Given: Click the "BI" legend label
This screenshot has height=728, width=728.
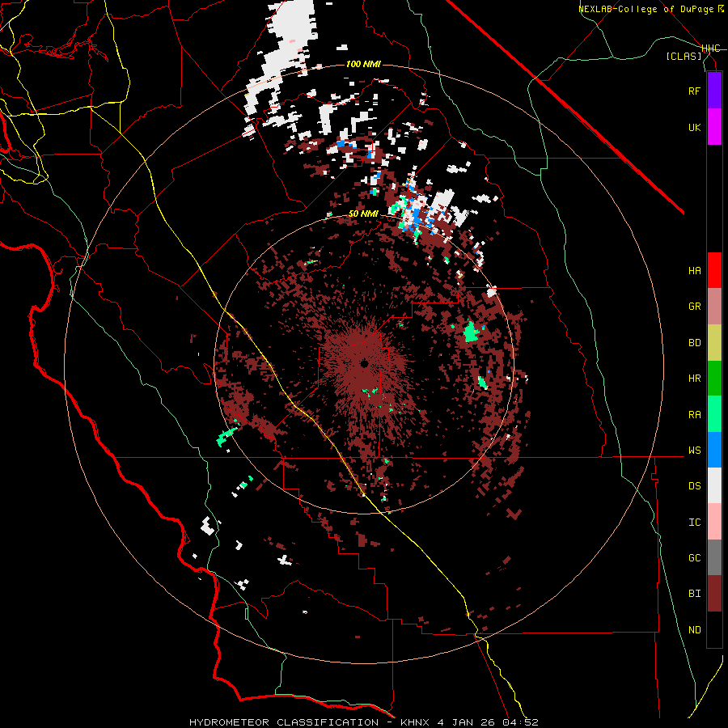Looking at the screenshot, I should click(694, 594).
